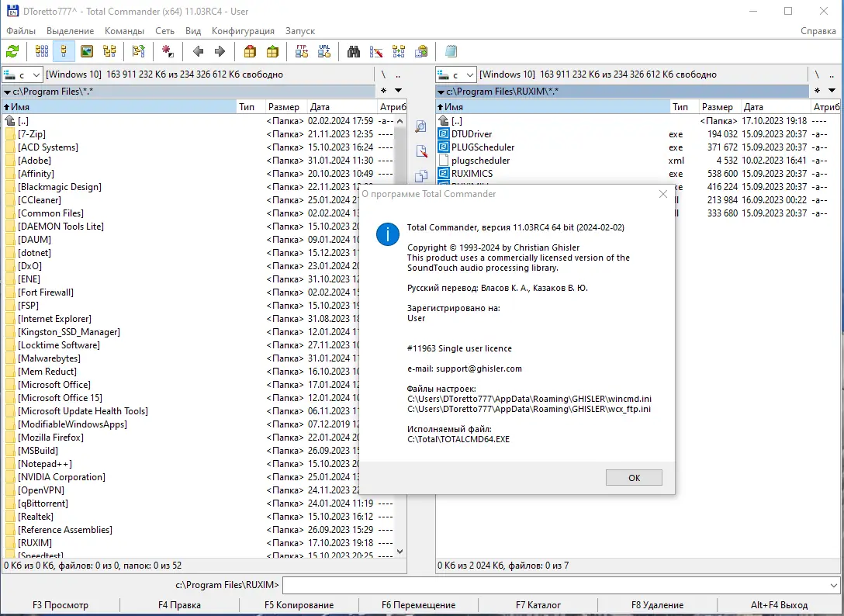Open right panel directory history arrow
This screenshot has width=844, height=616.
tap(832, 91)
